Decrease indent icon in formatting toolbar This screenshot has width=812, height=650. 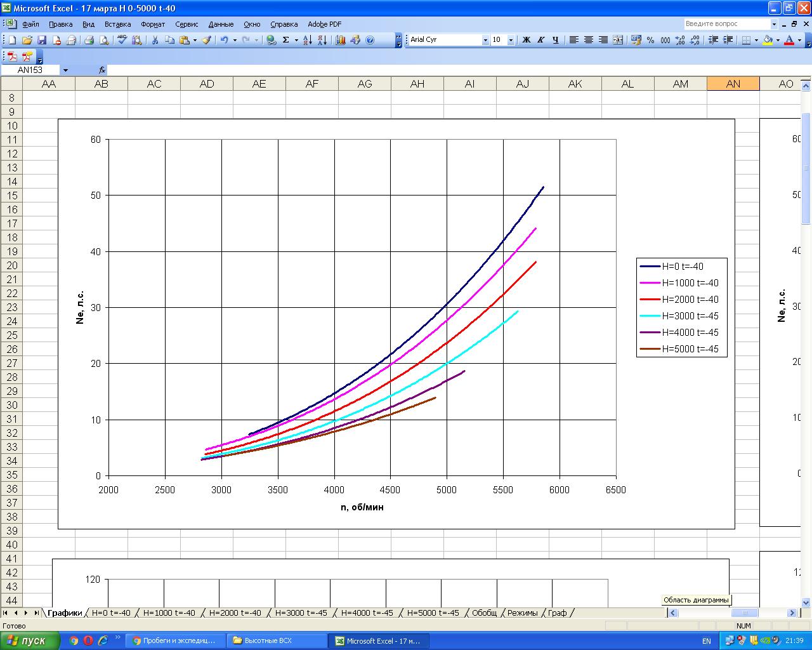[713, 40]
